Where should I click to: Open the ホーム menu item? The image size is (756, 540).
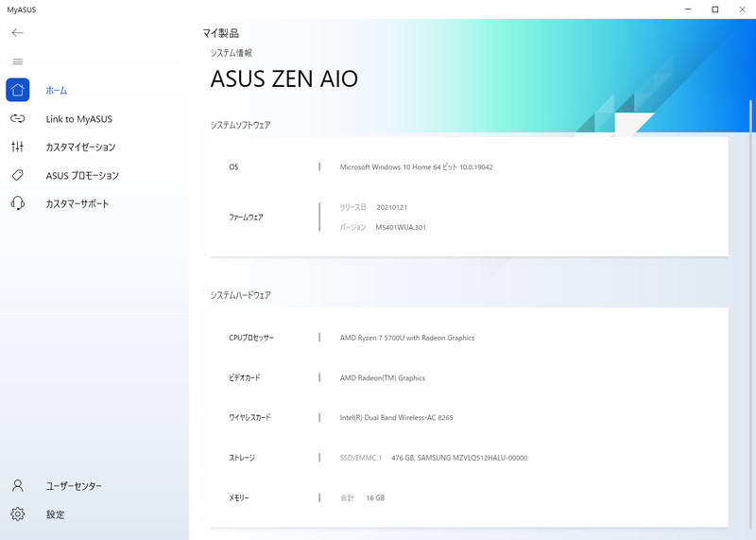click(x=57, y=90)
